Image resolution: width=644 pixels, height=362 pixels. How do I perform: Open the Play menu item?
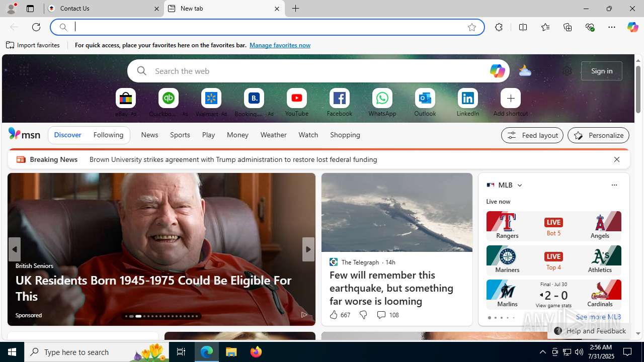[x=208, y=135]
